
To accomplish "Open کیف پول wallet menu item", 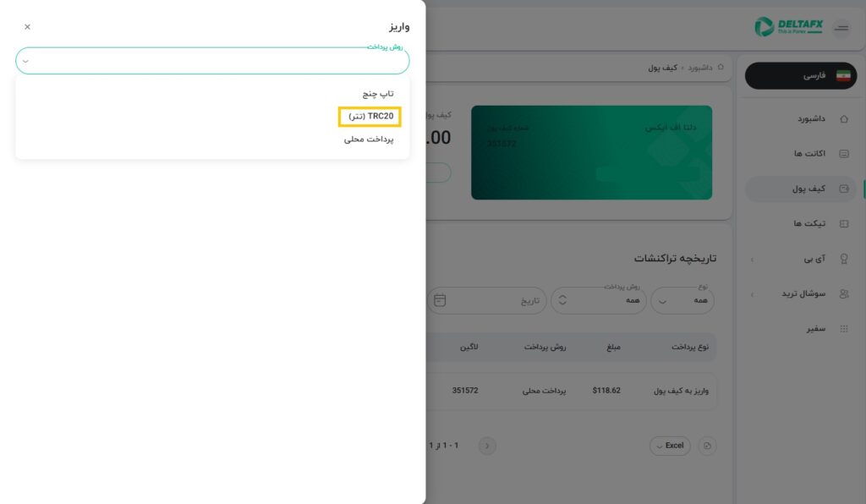I will click(x=801, y=189).
